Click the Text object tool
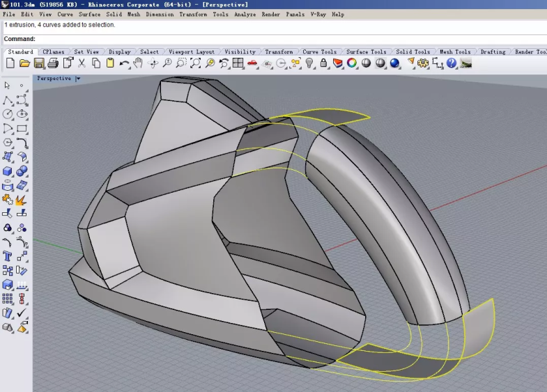This screenshot has width=547, height=392. [x=8, y=256]
